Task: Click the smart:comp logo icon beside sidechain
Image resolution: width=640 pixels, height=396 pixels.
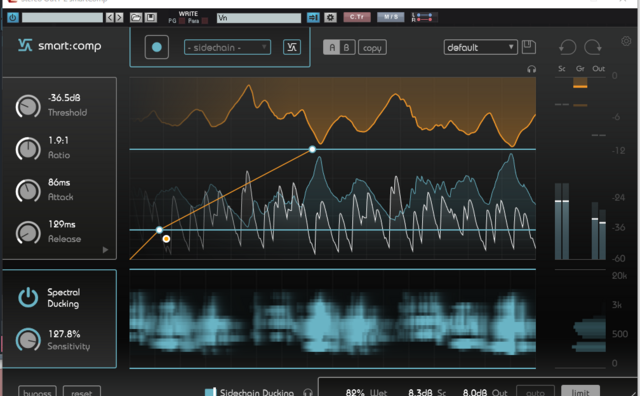Action: (292, 47)
